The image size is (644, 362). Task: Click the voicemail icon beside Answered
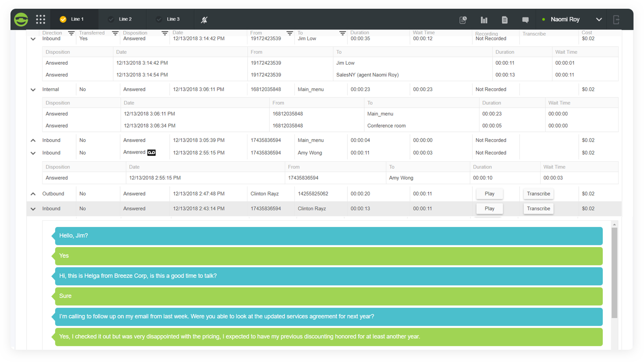pos(151,153)
